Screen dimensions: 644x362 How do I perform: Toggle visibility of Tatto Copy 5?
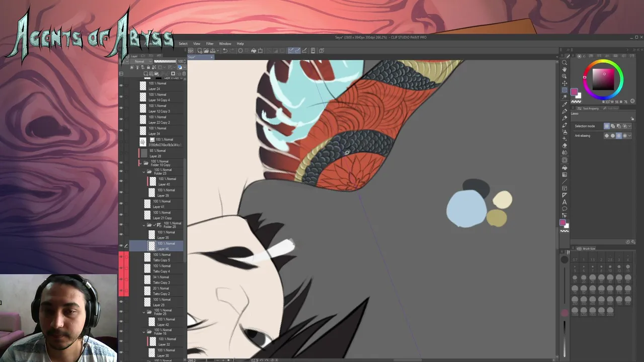click(x=121, y=257)
